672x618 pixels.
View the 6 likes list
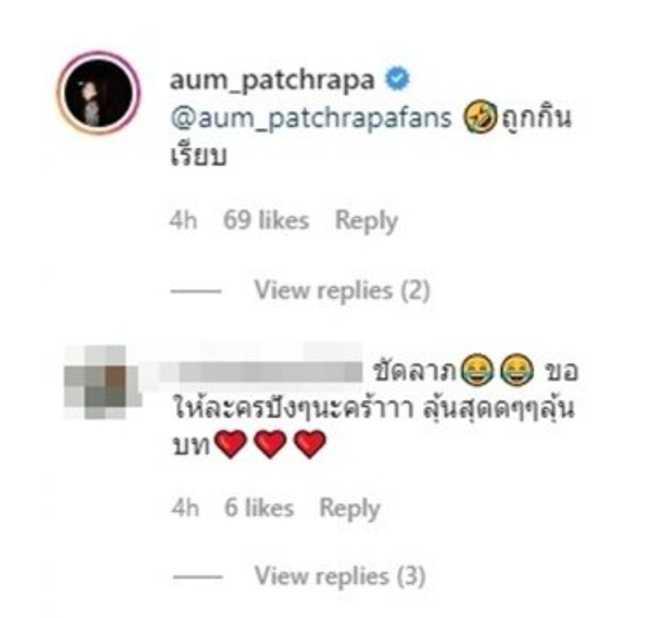pyautogui.click(x=259, y=508)
